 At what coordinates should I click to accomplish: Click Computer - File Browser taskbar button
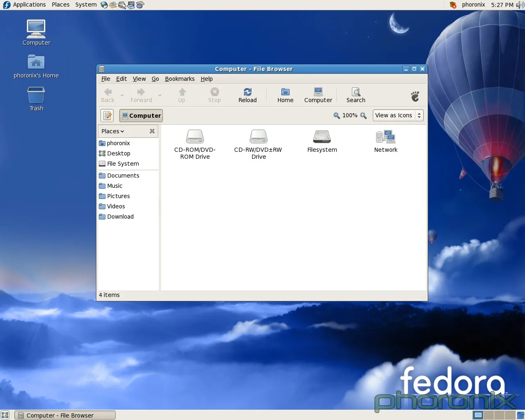[65, 415]
